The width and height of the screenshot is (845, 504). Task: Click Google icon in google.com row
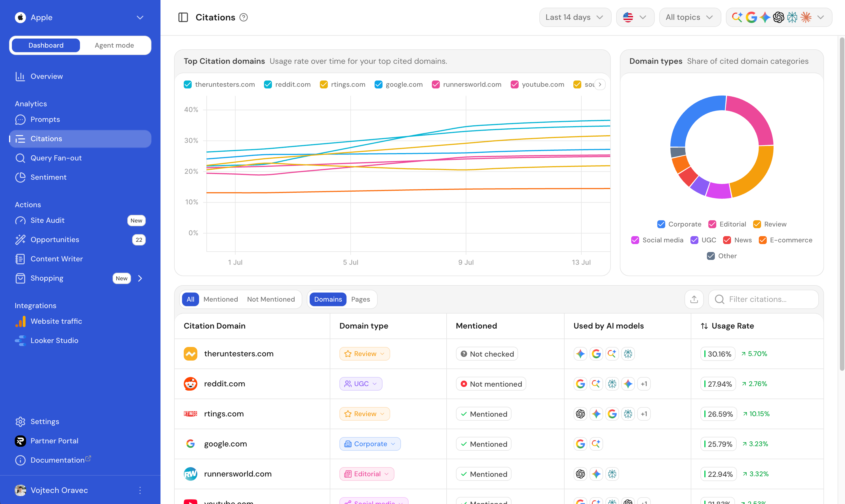pos(580,444)
